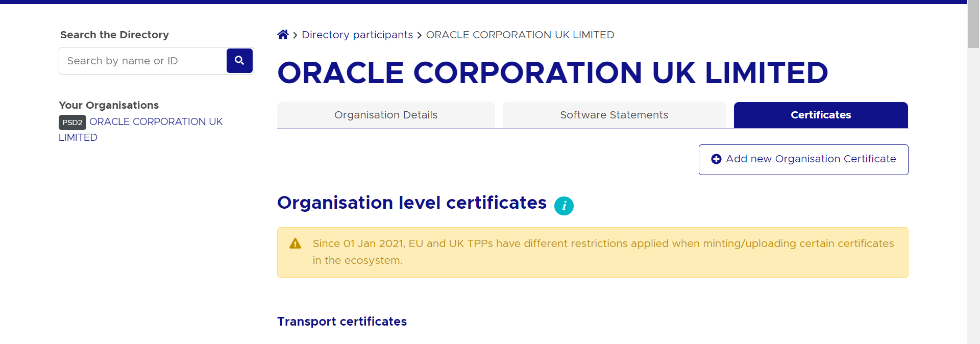Click the Transport certificates heading
The image size is (980, 344).
[342, 322]
